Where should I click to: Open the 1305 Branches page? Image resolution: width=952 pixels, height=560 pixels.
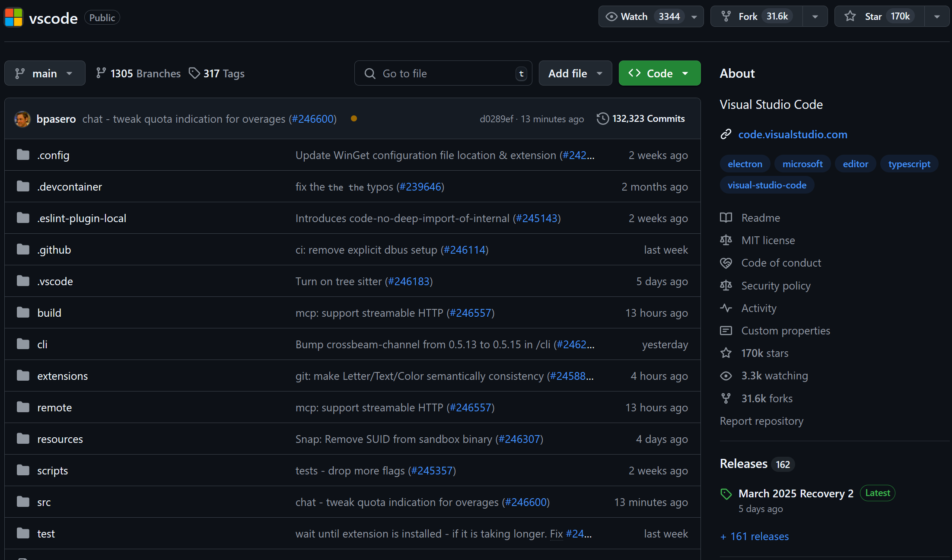138,73
